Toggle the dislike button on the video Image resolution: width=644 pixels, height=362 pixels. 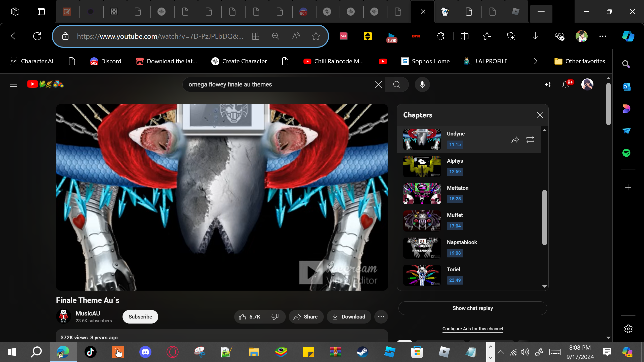[275, 317]
